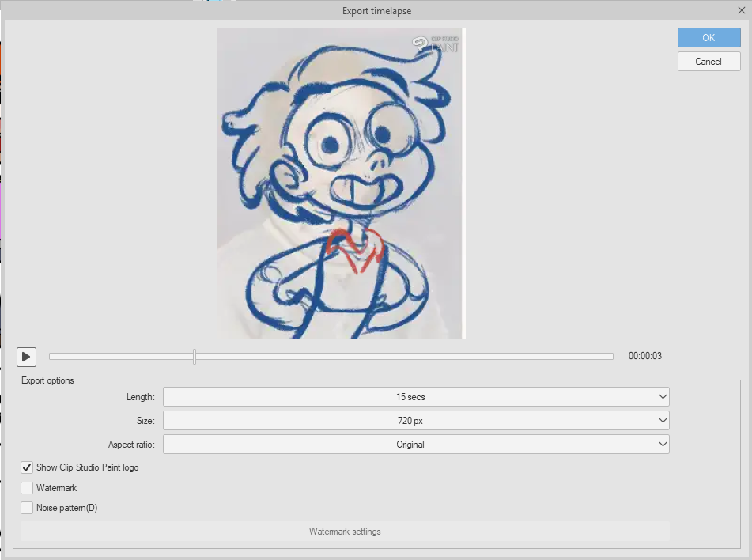752x560 pixels.
Task: Click the timelapse progress slider handle
Action: (x=195, y=357)
